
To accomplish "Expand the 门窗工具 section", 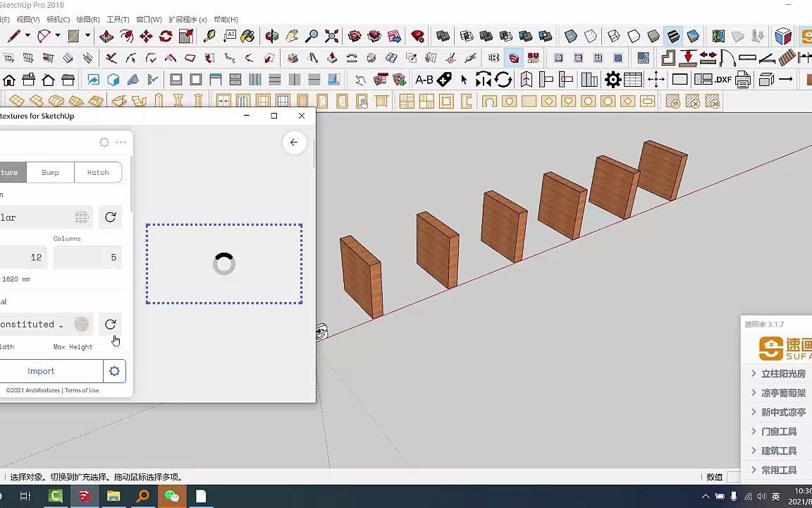I will click(778, 431).
